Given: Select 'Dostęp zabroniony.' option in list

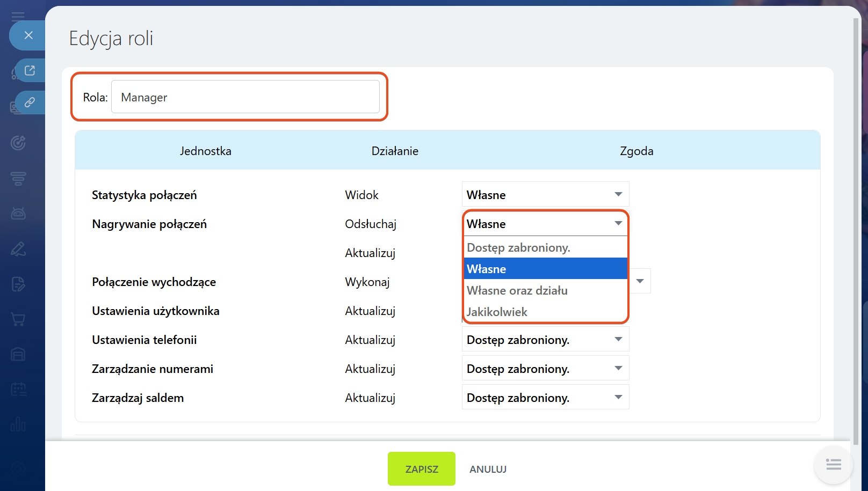Looking at the screenshot, I should click(x=545, y=247).
